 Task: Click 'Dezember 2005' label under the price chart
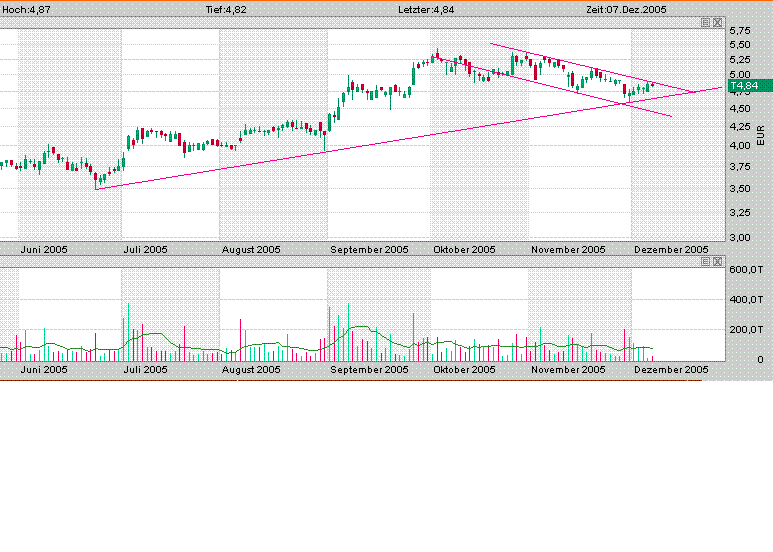pos(671,249)
